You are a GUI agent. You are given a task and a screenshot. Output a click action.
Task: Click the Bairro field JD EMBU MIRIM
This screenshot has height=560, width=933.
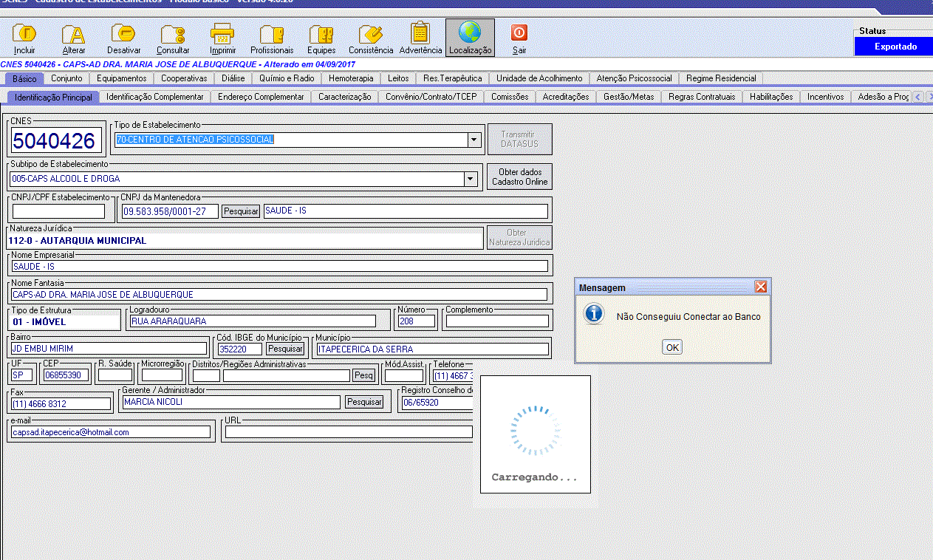pos(109,349)
